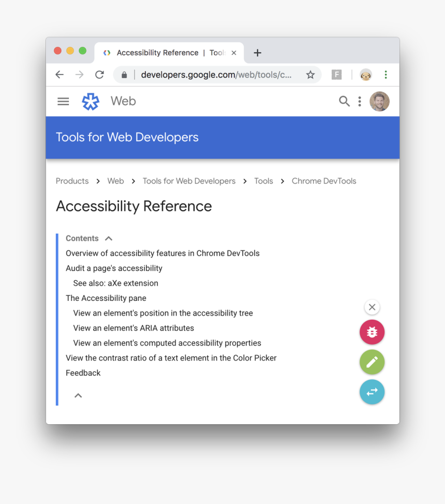Open a new tab with the plus button
Image resolution: width=445 pixels, height=504 pixels.
[258, 53]
